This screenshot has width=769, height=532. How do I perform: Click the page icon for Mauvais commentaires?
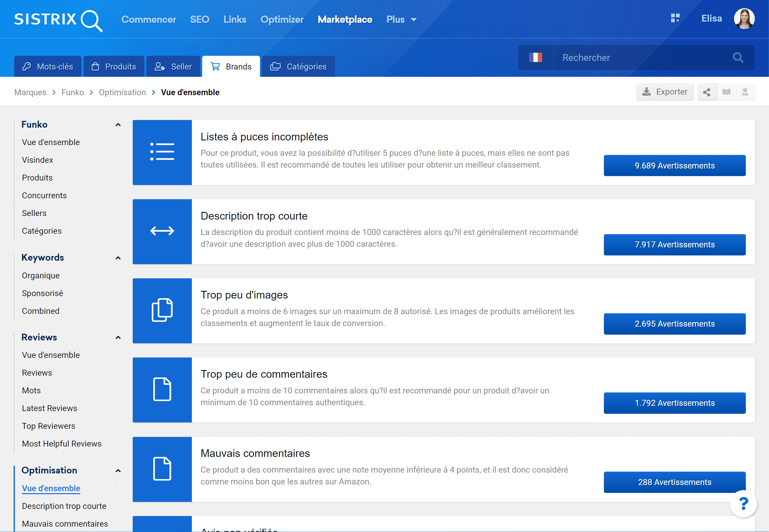pyautogui.click(x=162, y=469)
